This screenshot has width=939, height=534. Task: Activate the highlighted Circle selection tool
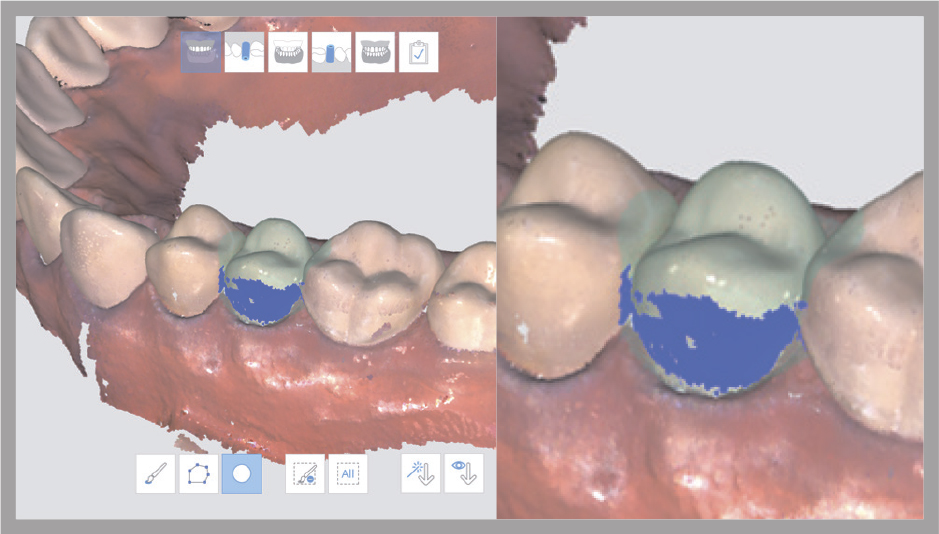pyautogui.click(x=241, y=473)
